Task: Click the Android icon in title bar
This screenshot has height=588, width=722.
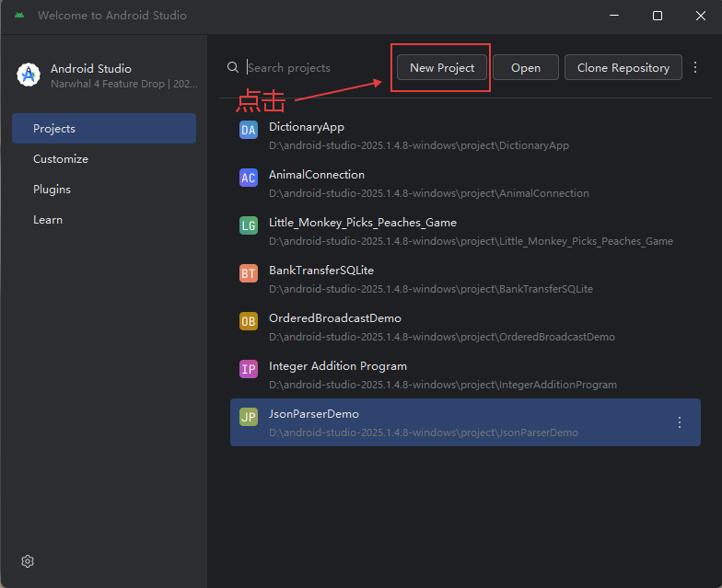Action: (x=19, y=15)
